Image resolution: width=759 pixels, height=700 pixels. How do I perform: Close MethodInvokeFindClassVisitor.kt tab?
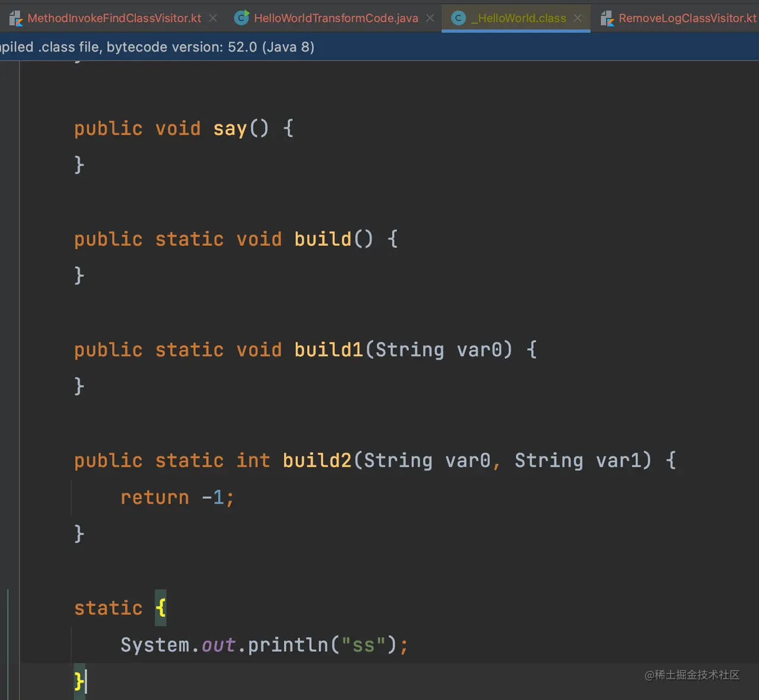click(x=213, y=18)
